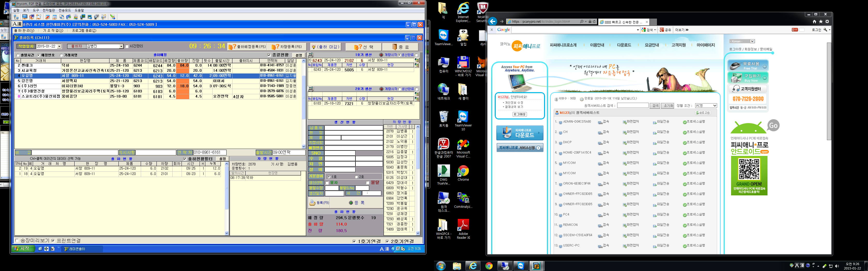Viewport: 868px width, 271px height.
Task: Click 새로고침 link in server list
Action: [703, 113]
